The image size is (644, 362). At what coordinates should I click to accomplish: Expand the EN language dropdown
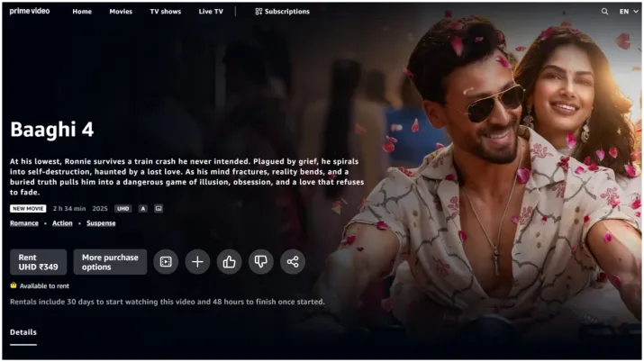click(629, 12)
